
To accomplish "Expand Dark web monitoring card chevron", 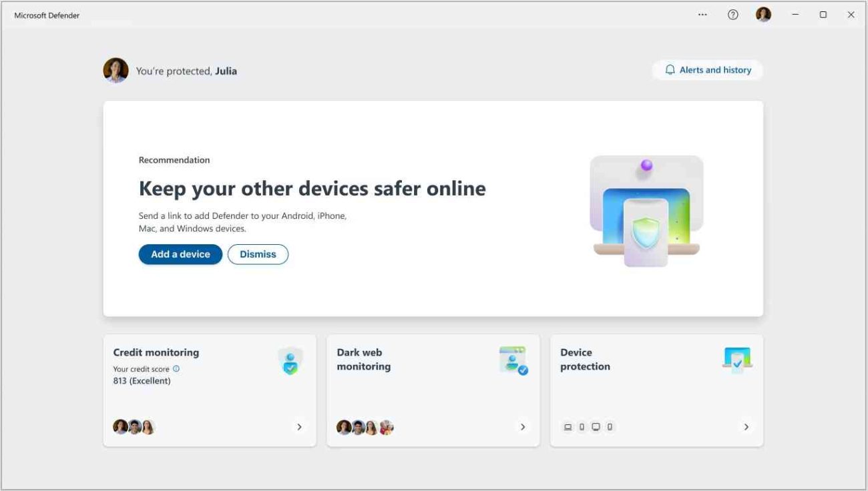I will tap(523, 427).
